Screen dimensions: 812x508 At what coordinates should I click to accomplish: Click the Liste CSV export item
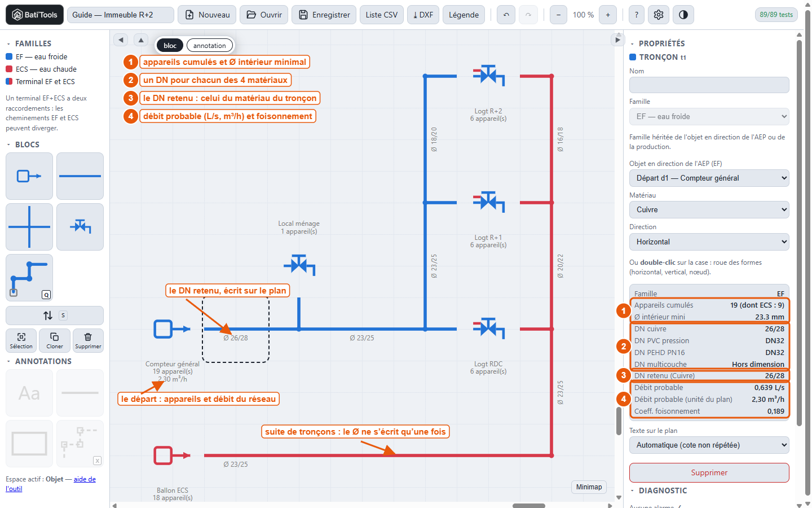pyautogui.click(x=381, y=15)
